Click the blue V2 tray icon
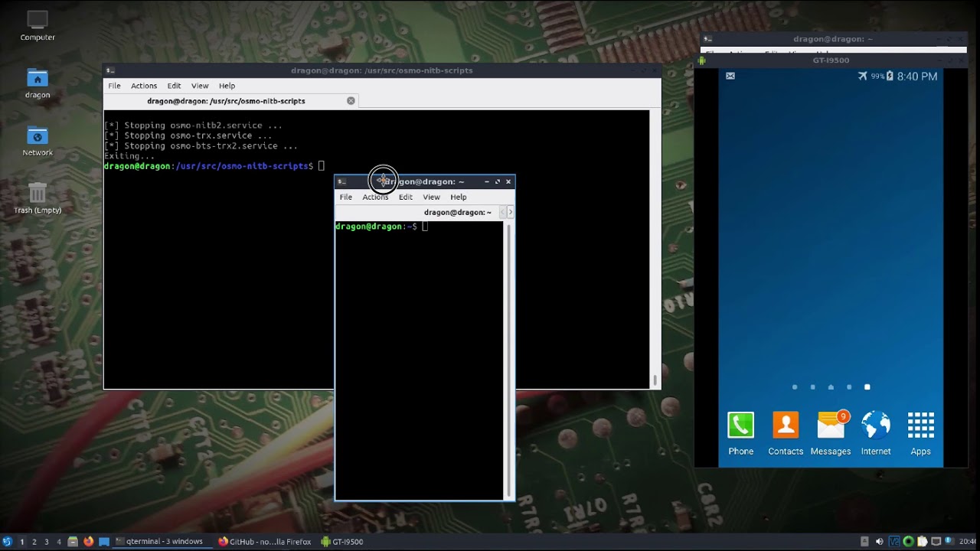 coord(894,542)
